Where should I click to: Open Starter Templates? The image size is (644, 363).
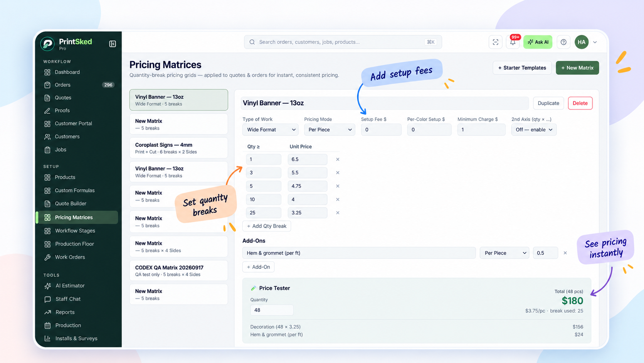pyautogui.click(x=522, y=68)
